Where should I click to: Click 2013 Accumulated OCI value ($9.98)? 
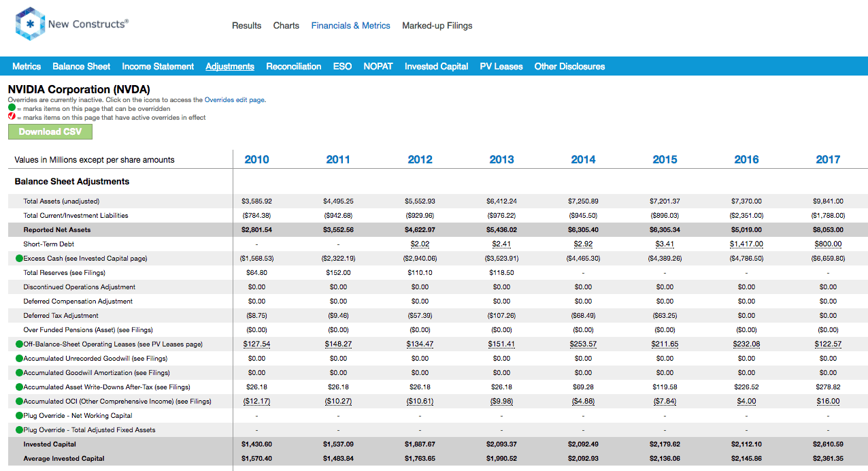click(501, 402)
